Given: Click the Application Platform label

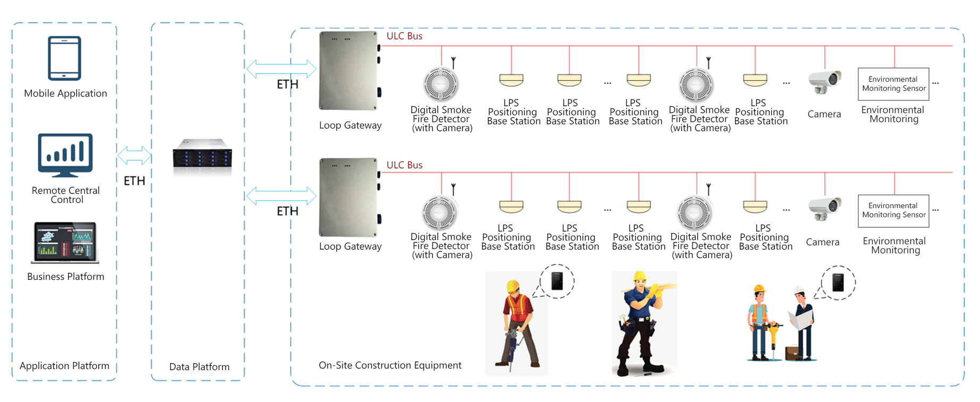Looking at the screenshot, I should [x=64, y=366].
